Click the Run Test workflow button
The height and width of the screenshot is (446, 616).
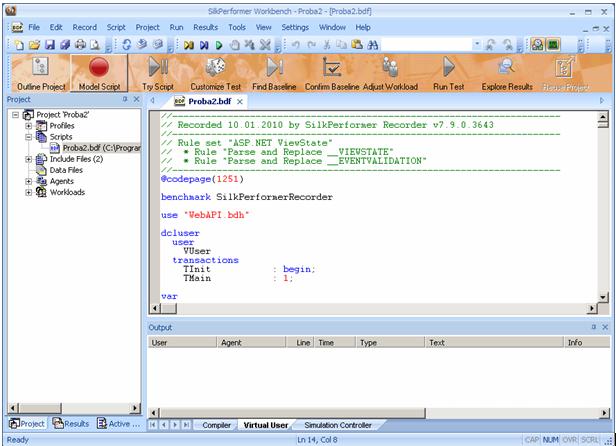[x=449, y=73]
